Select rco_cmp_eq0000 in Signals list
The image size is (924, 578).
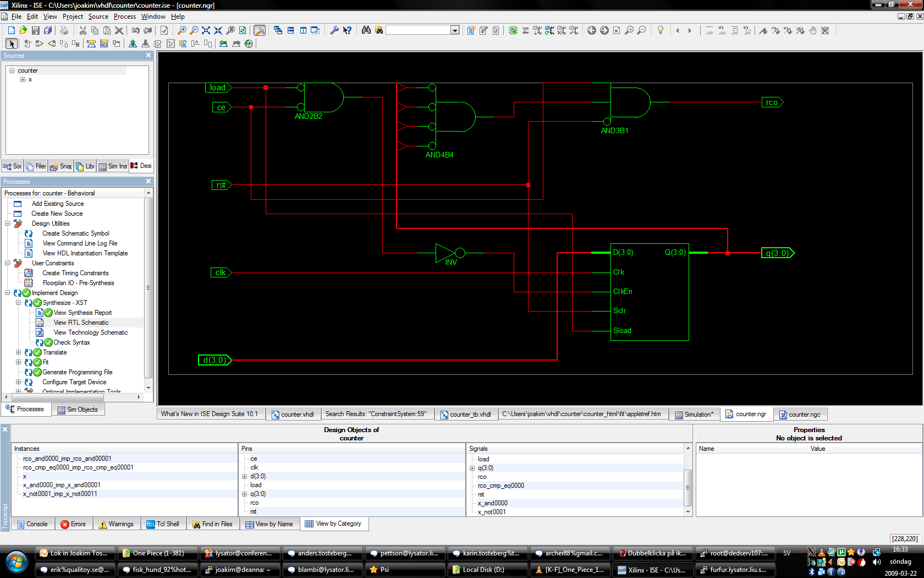pyautogui.click(x=501, y=486)
